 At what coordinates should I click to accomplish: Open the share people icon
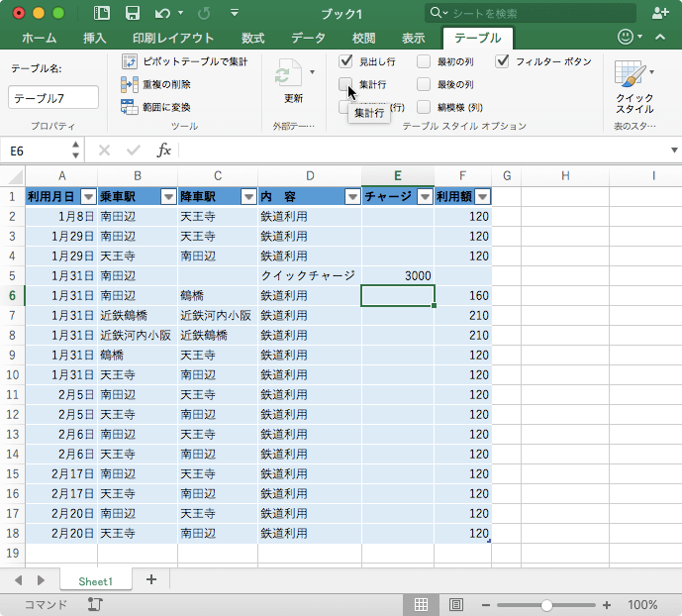coord(660,13)
